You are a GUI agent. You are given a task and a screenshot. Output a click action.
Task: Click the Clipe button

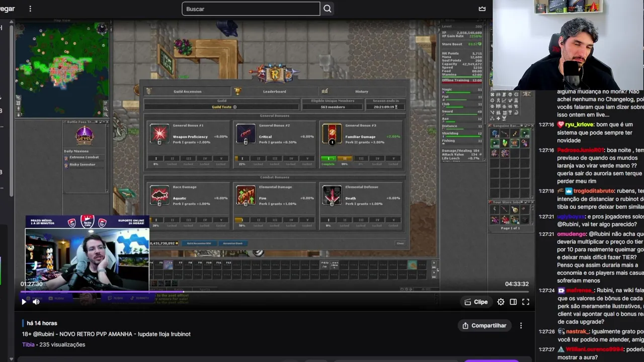(476, 302)
